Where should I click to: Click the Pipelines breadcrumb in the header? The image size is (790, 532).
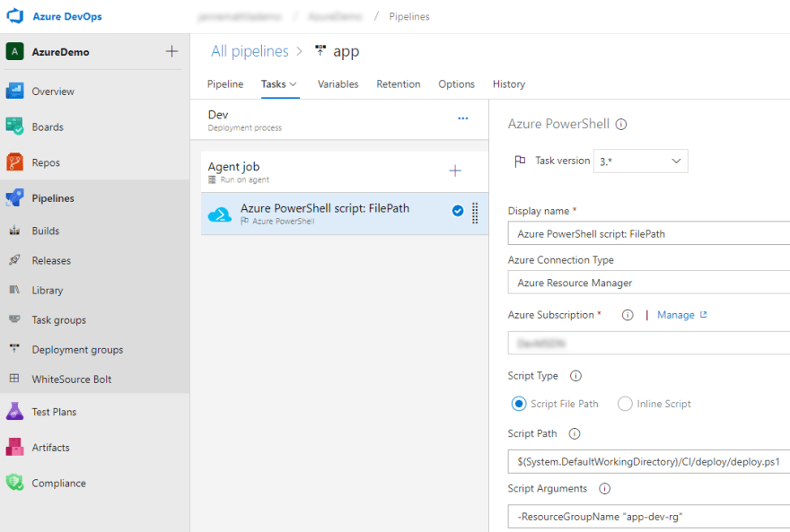point(409,17)
